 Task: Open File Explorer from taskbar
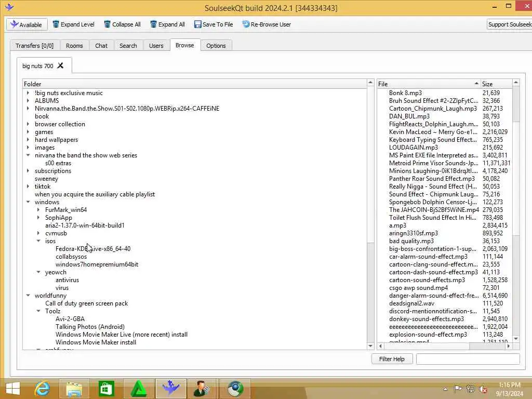pos(74,389)
